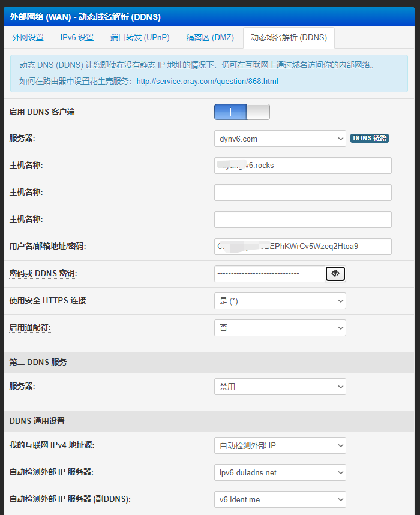Open the 服务器 dropdown showing dynv6.com
420x515 pixels.
point(280,139)
